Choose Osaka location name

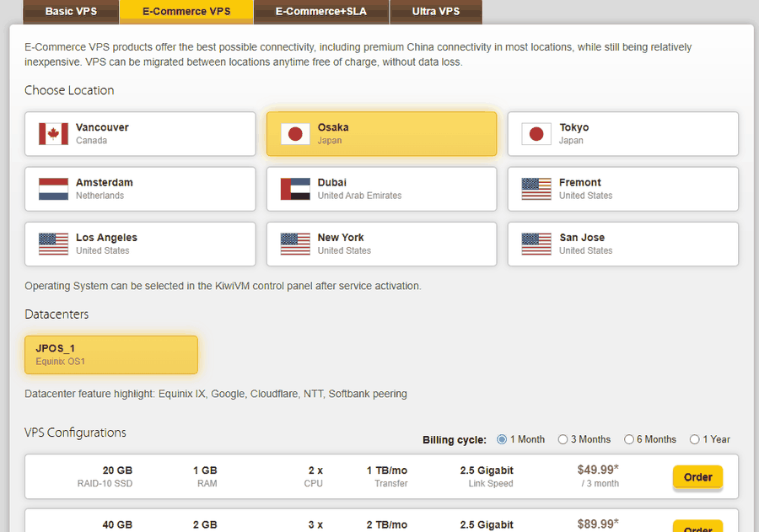pyautogui.click(x=333, y=127)
